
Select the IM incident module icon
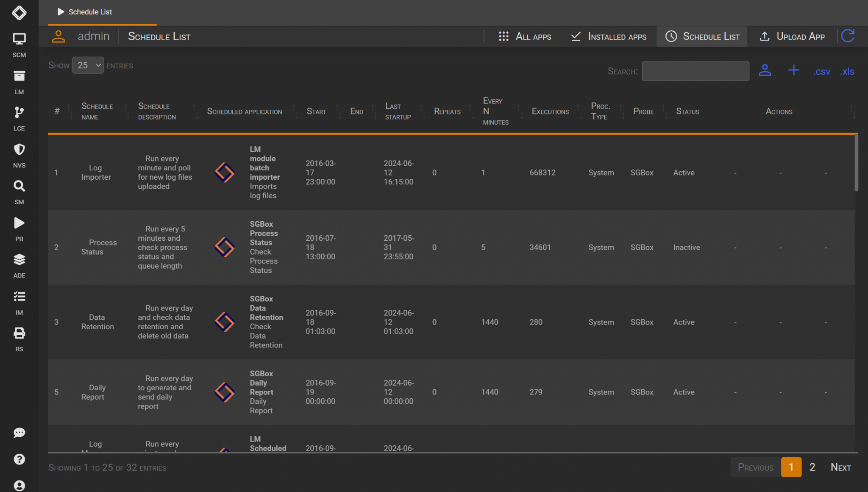19,297
